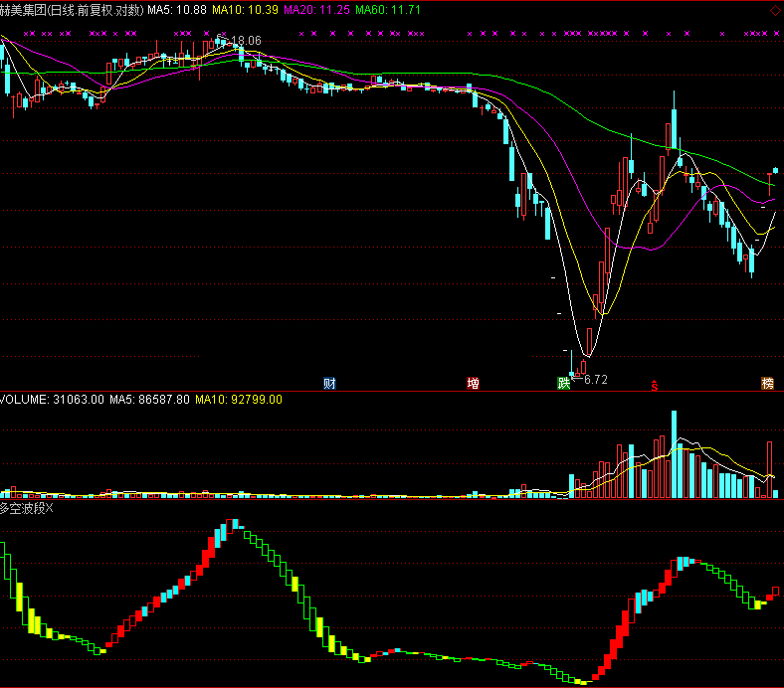Click the peak of the 多空波段X wave
The height and width of the screenshot is (688, 784).
click(x=232, y=523)
